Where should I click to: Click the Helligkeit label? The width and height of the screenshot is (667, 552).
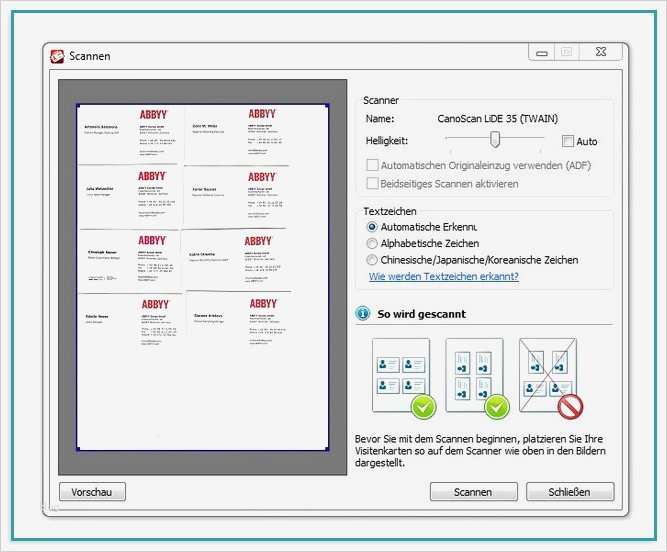point(387,141)
